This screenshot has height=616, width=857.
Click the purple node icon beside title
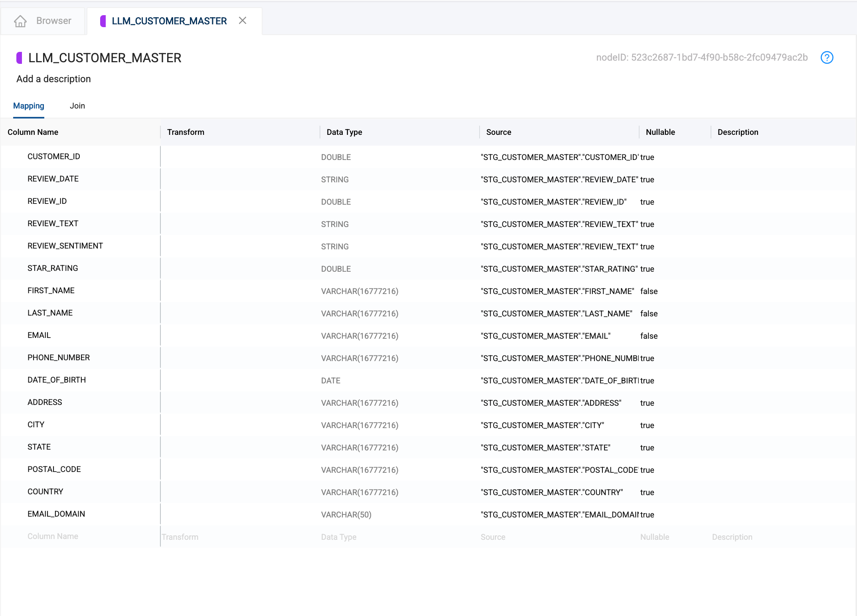tap(19, 58)
